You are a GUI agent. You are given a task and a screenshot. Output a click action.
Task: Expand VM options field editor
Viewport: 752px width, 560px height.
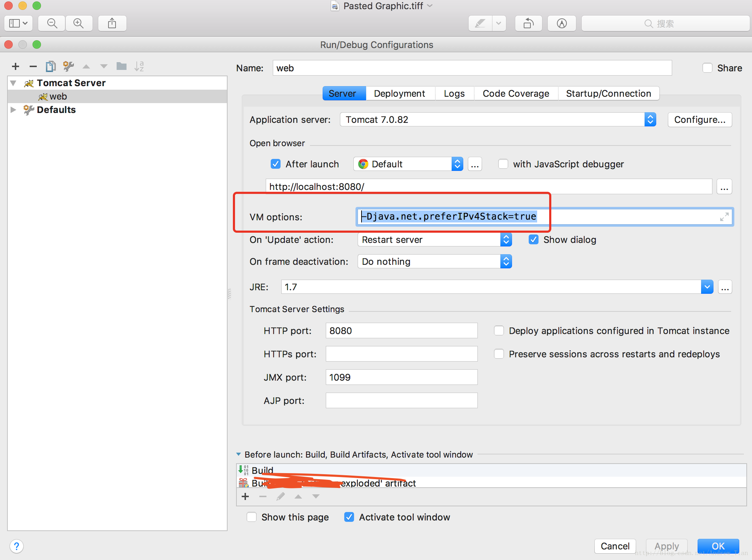tap(724, 217)
